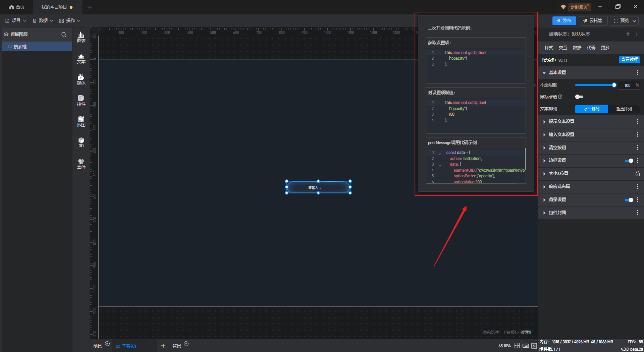Open the 控件 controls components icon
This screenshot has width=644, height=352.
[81, 101]
